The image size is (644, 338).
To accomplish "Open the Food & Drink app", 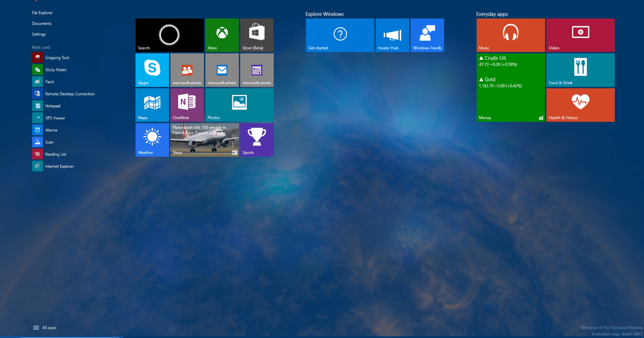I will [580, 70].
